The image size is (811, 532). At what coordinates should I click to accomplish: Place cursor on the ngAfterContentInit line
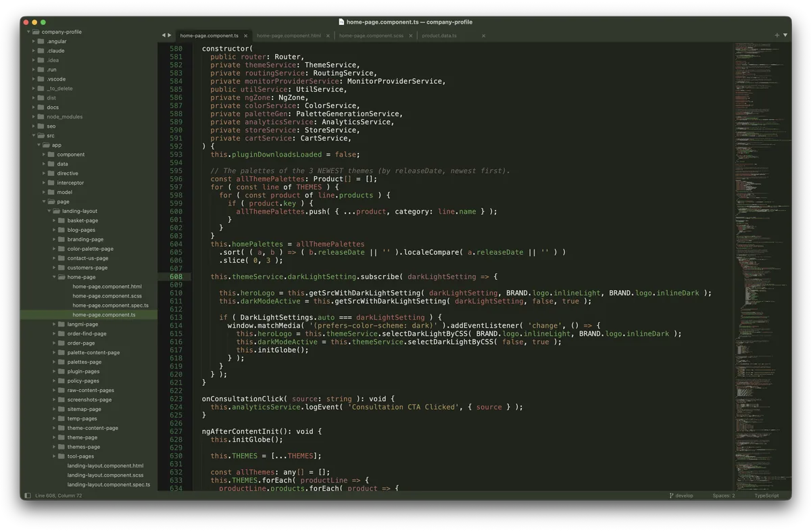coord(262,431)
